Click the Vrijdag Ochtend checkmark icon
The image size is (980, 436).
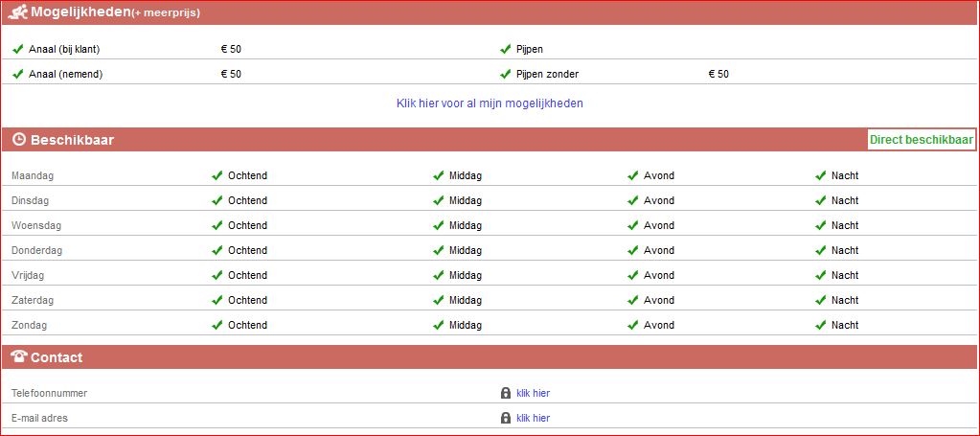point(217,275)
